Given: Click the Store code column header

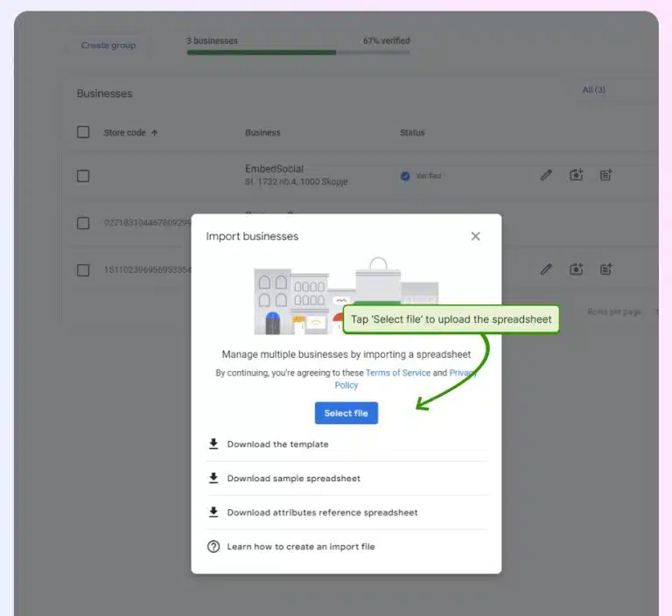Looking at the screenshot, I should click(125, 133).
